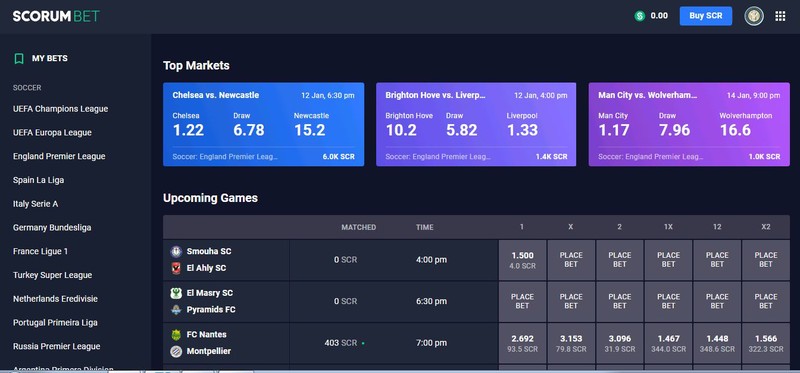Choose the 3.153 draw odds for Nantes match
The image size is (800, 373).
571,343
